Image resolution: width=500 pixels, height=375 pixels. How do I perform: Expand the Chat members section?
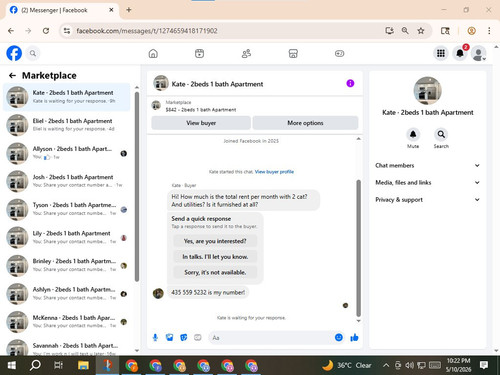click(x=428, y=165)
